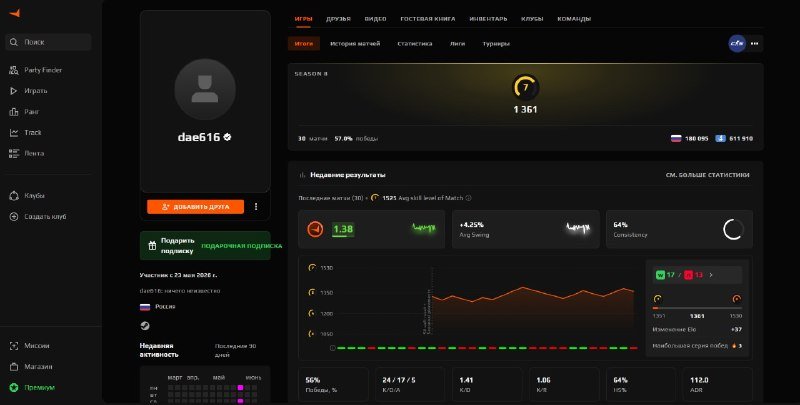The height and width of the screenshot is (405, 800).
Task: Click the info icon left of match result bars
Action: [x=333, y=348]
